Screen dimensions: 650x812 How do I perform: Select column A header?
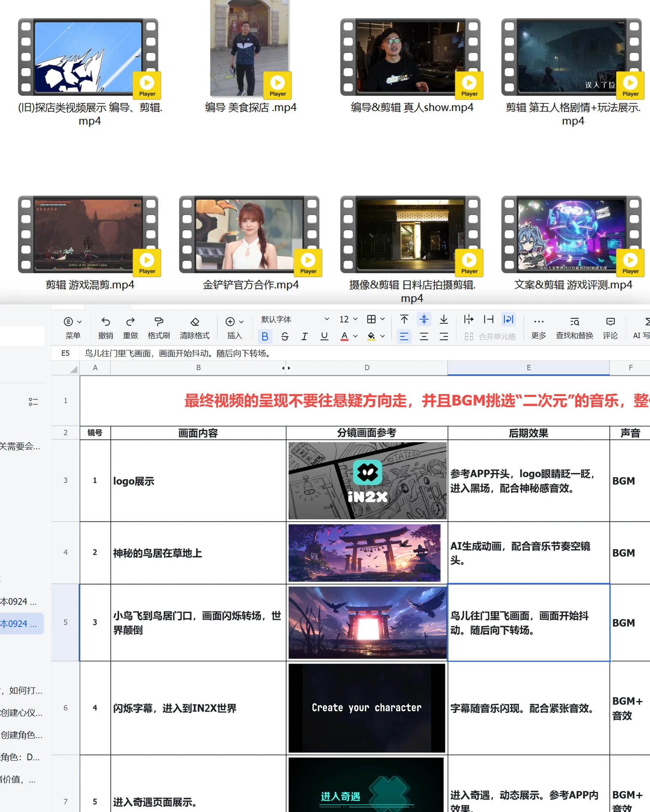tap(95, 368)
